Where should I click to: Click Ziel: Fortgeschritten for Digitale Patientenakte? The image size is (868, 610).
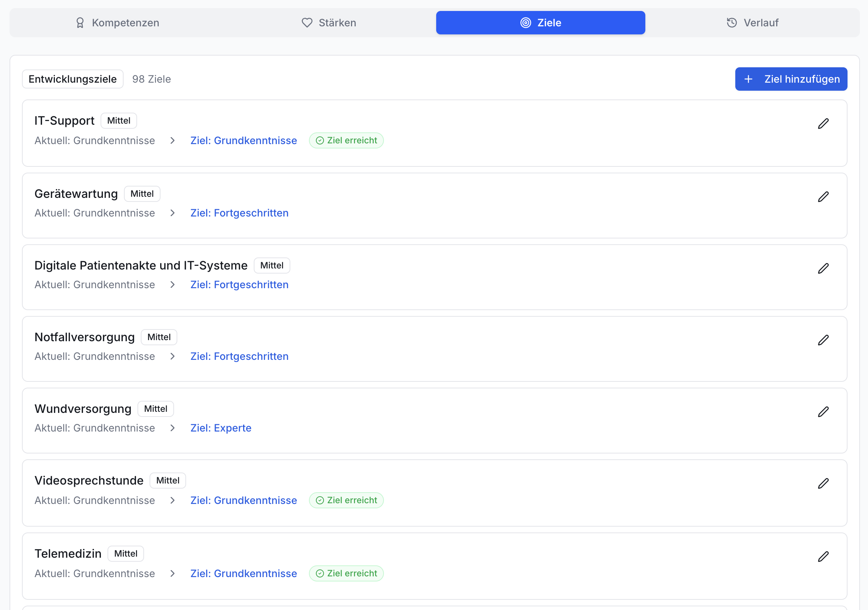(x=239, y=285)
